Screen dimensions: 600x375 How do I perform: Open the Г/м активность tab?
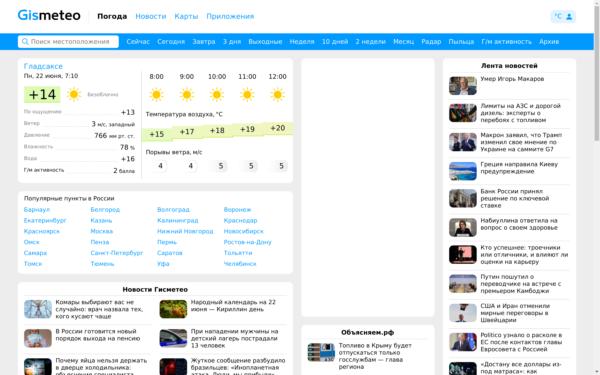tap(506, 41)
